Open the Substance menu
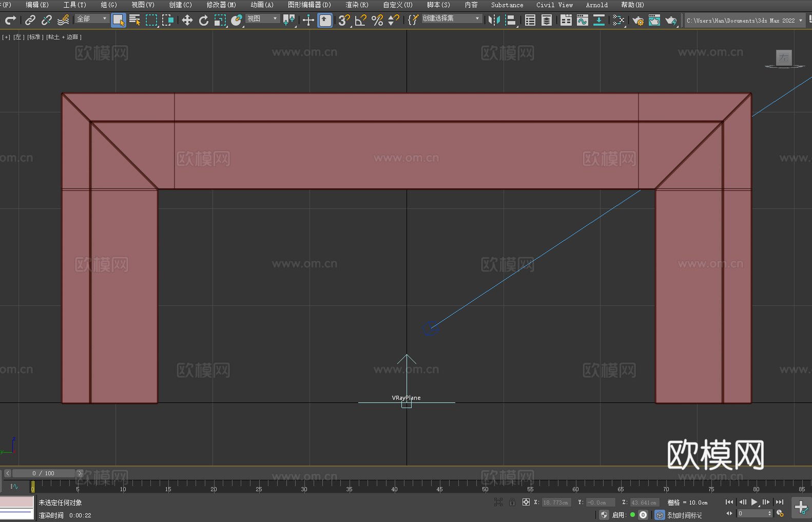 tap(507, 5)
